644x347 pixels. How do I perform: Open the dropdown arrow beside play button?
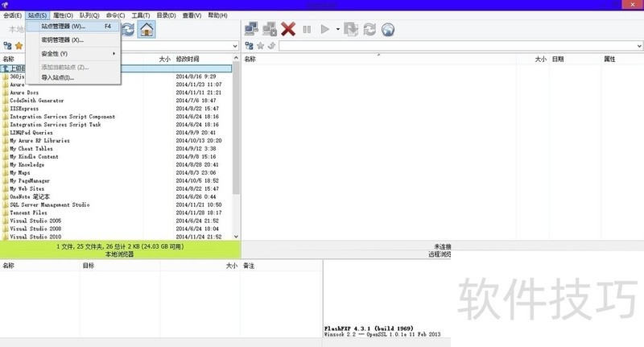(x=337, y=30)
